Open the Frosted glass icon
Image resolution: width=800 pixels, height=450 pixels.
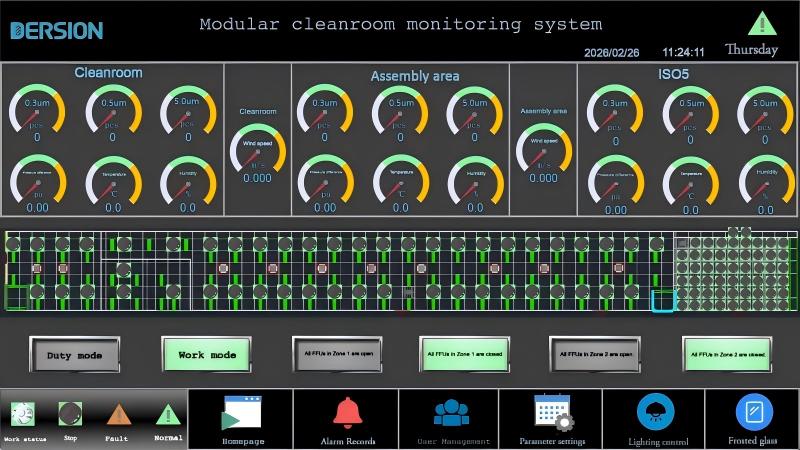point(754,411)
